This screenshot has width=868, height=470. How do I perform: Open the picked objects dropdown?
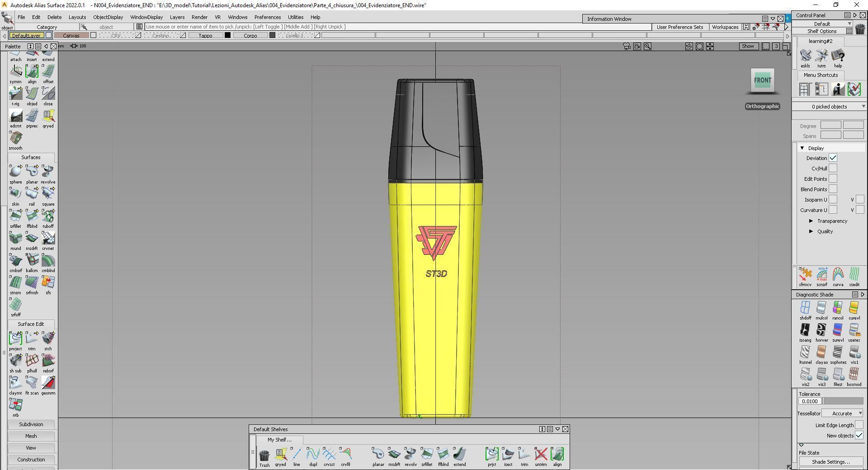pos(830,107)
